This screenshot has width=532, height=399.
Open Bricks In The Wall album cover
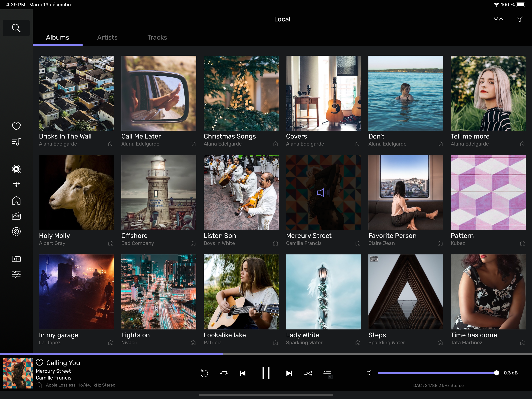[x=76, y=93]
